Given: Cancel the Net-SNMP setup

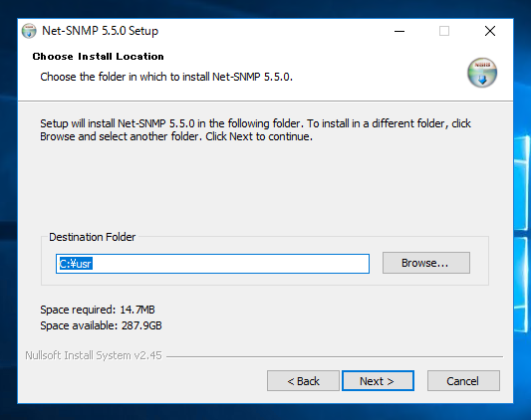Looking at the screenshot, I should 463,381.
